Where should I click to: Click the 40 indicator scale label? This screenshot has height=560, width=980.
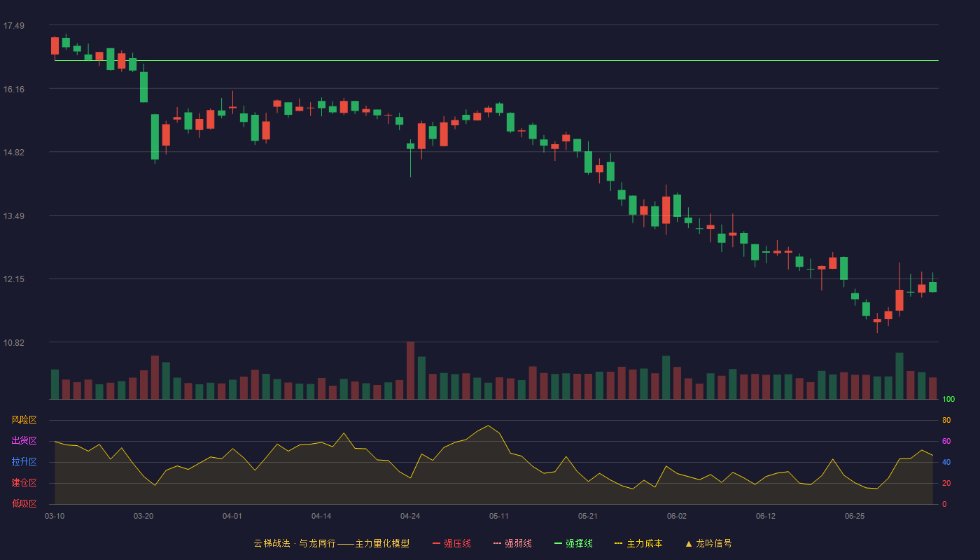pyautogui.click(x=946, y=462)
